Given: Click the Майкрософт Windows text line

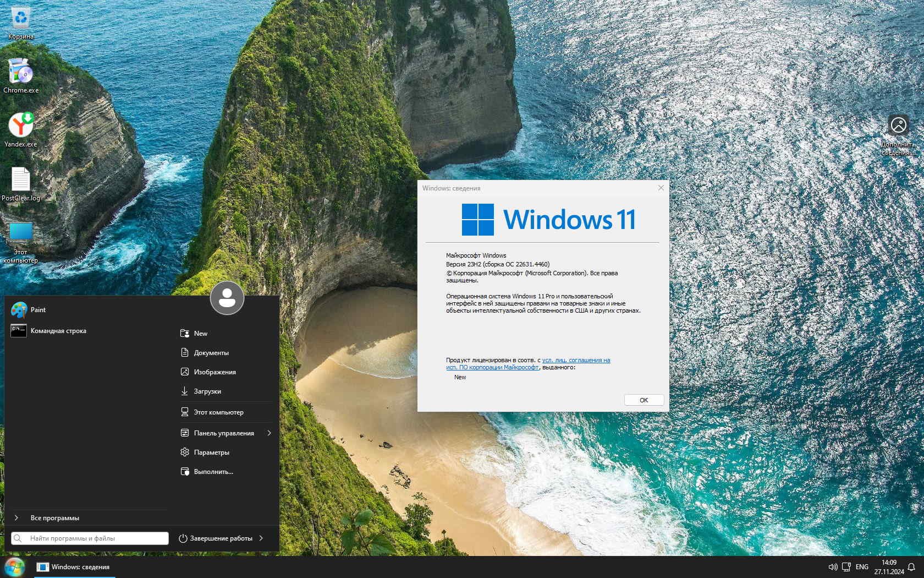Looking at the screenshot, I should [476, 255].
